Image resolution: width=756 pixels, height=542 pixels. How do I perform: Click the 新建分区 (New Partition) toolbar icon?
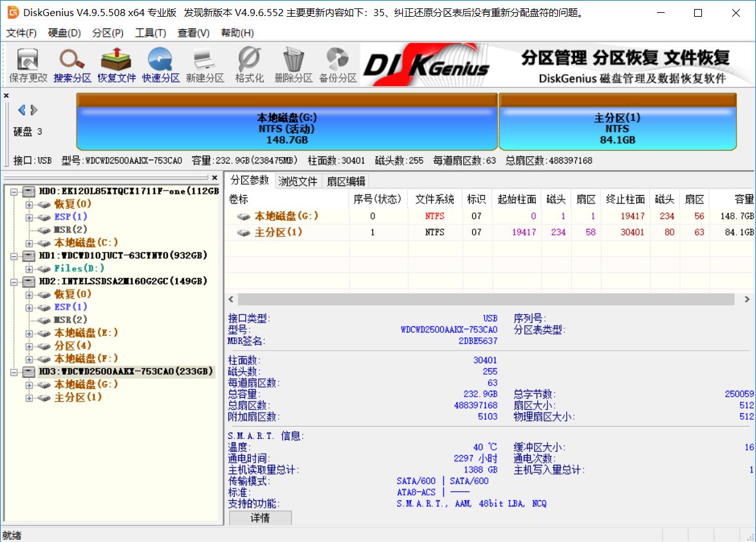pyautogui.click(x=205, y=65)
